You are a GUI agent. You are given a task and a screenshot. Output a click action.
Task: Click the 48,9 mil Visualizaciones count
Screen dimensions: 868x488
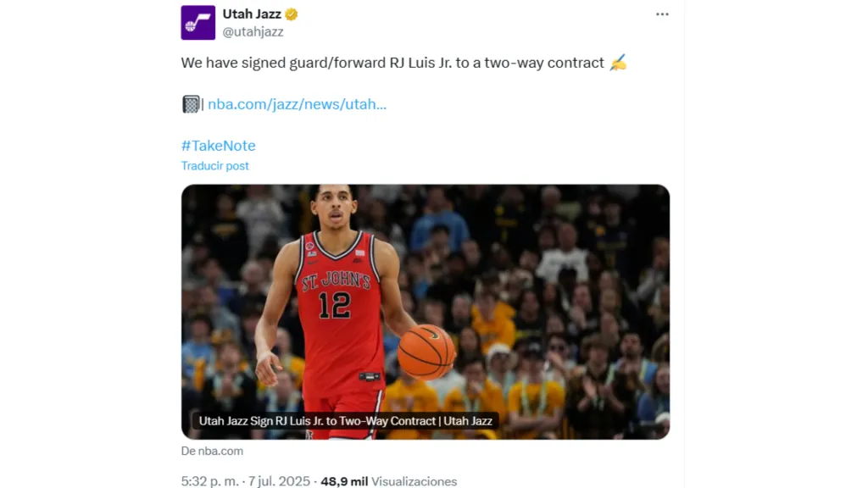tap(388, 481)
